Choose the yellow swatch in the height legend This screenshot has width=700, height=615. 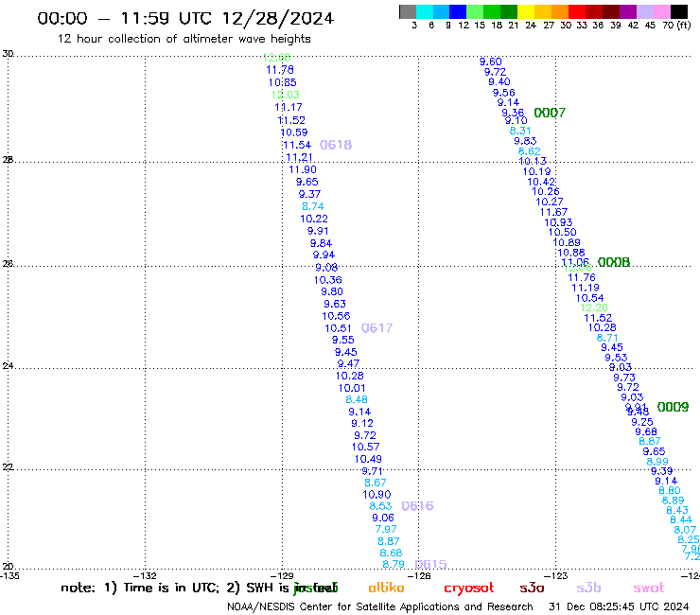tap(526, 11)
